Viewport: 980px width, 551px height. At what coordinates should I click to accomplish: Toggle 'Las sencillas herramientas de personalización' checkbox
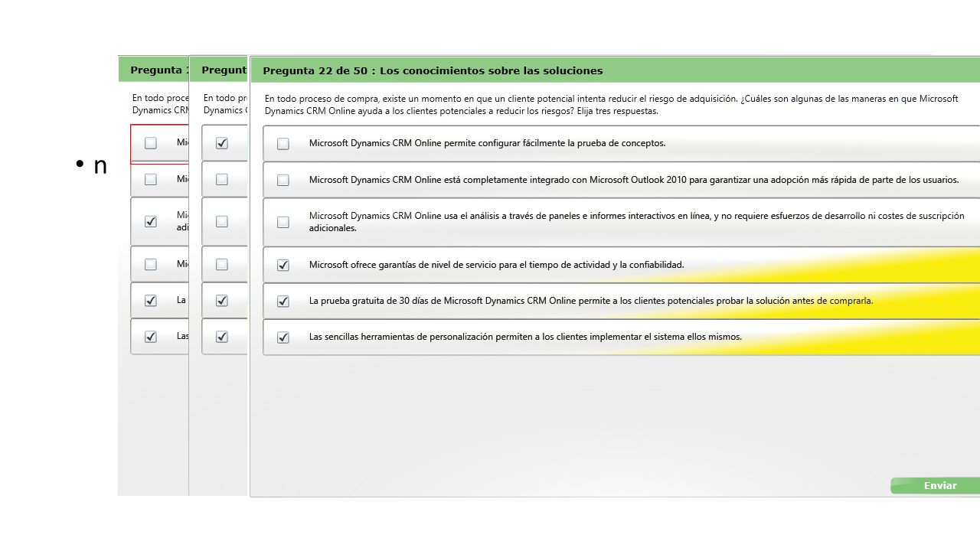pyautogui.click(x=283, y=337)
